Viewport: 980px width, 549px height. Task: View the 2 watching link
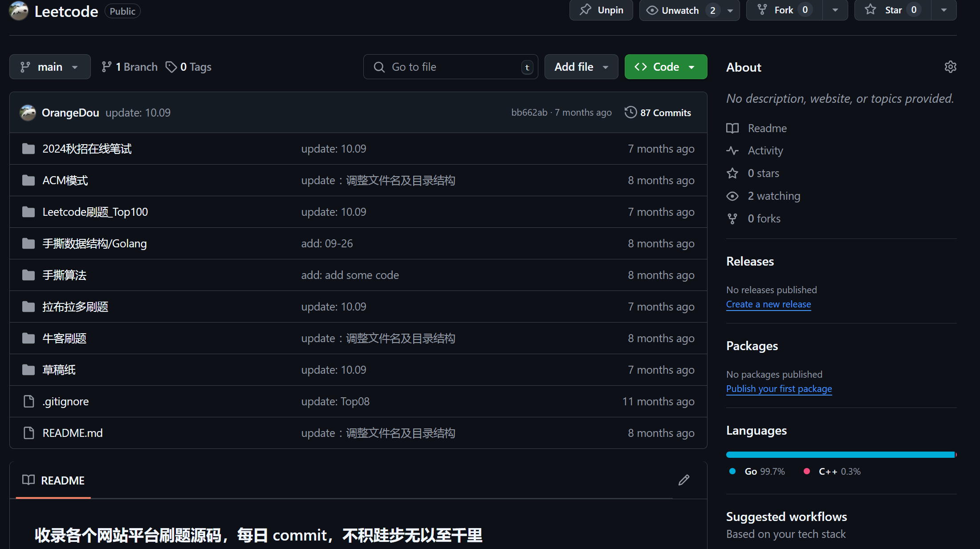[x=763, y=196]
